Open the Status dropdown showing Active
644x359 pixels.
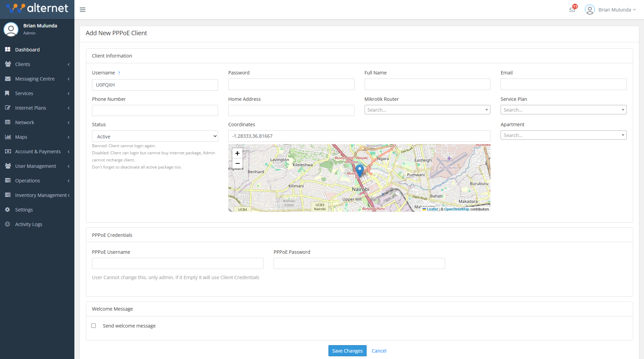click(x=155, y=136)
